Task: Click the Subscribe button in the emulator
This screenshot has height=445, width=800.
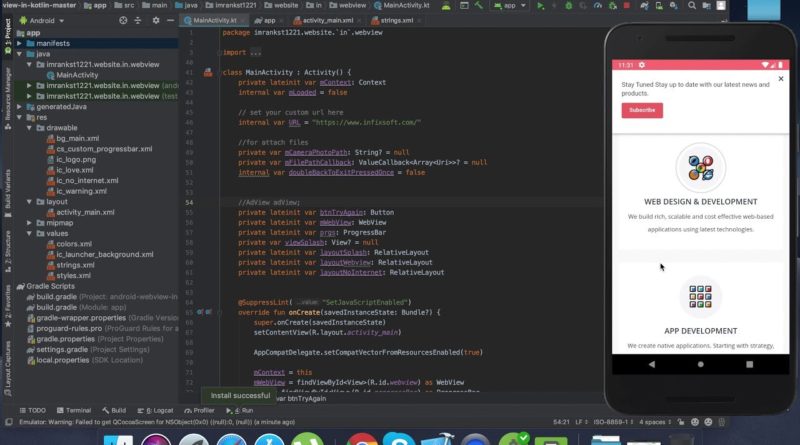Action: (642, 110)
